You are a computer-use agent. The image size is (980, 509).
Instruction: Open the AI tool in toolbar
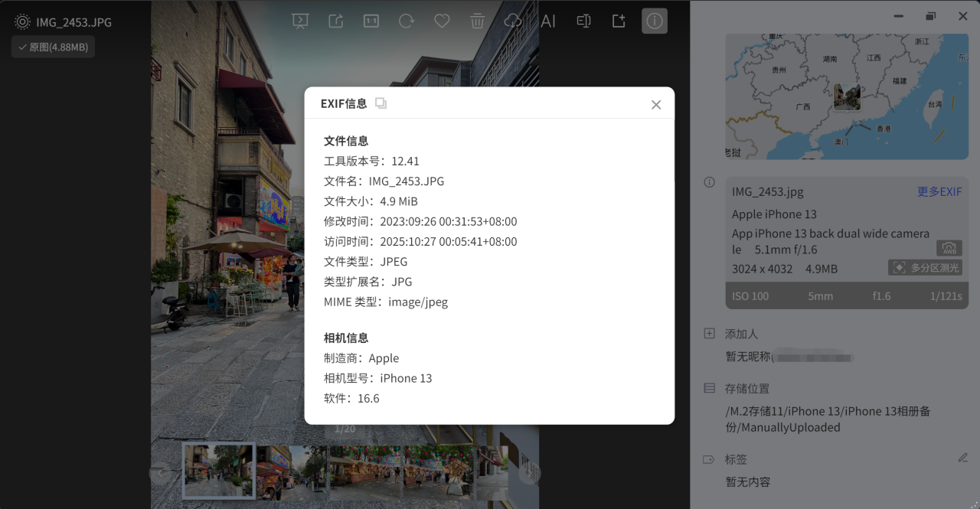[548, 21]
